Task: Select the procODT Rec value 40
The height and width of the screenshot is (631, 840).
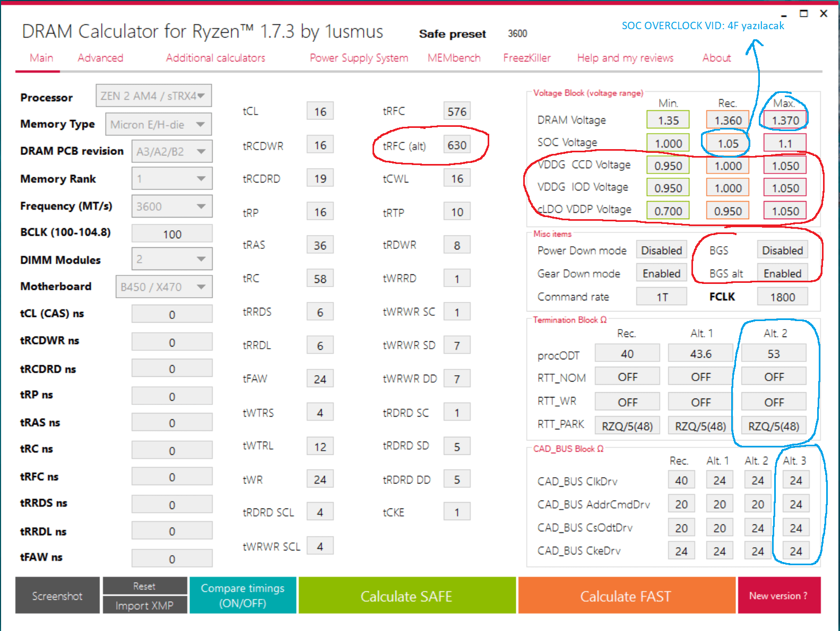Action: coord(627,353)
